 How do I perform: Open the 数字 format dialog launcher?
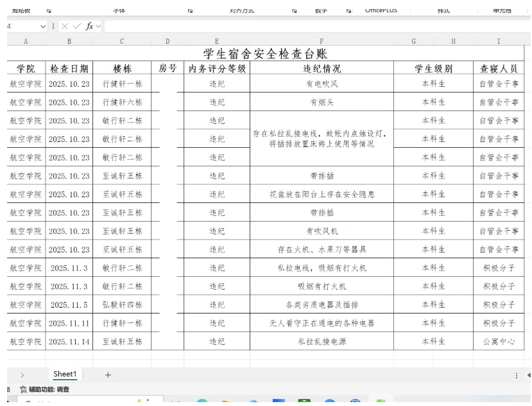[x=349, y=11]
